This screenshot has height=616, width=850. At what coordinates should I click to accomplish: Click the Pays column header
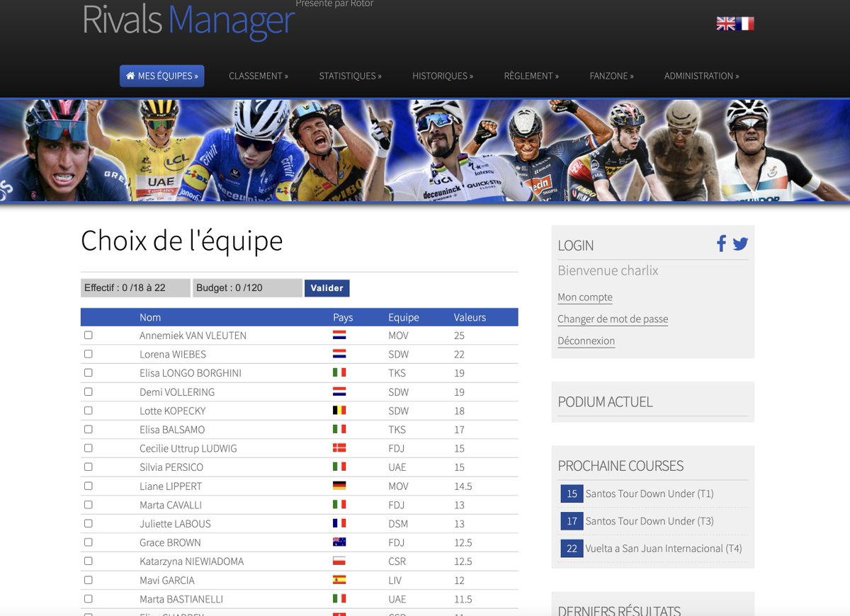coord(343,317)
